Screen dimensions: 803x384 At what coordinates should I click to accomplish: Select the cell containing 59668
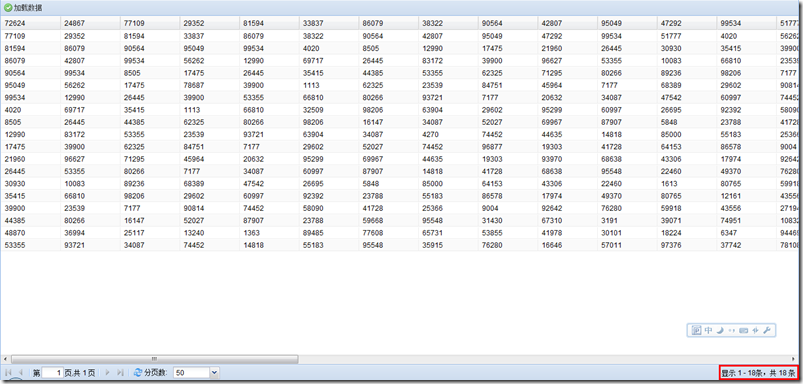pyautogui.click(x=389, y=221)
